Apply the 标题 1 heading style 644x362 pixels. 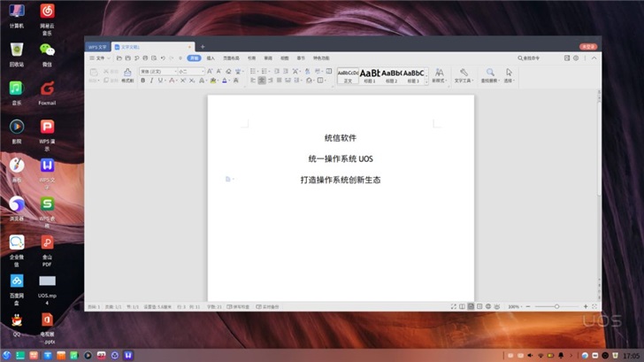coord(370,74)
